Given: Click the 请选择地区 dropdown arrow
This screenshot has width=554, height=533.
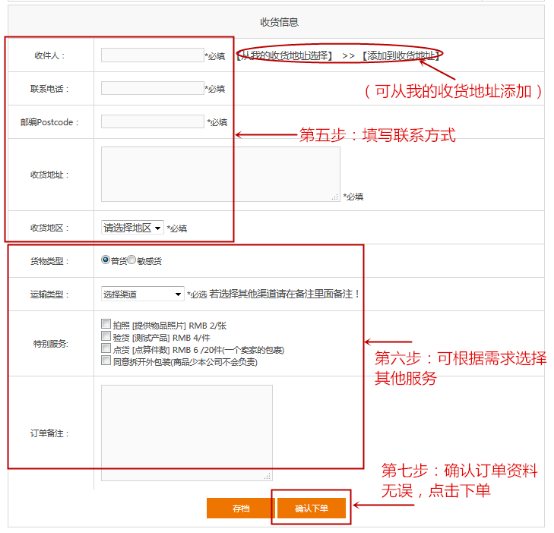Looking at the screenshot, I should tap(158, 228).
